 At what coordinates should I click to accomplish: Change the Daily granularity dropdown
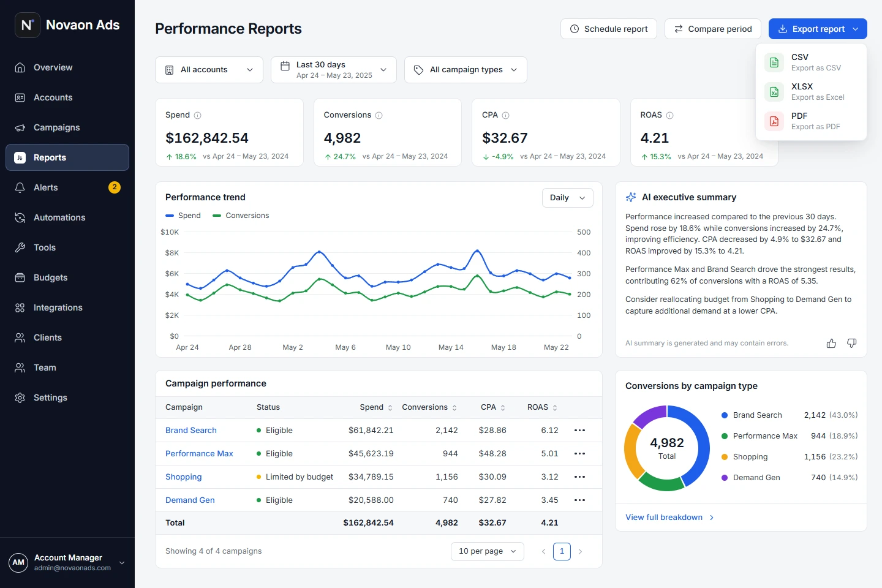tap(568, 198)
